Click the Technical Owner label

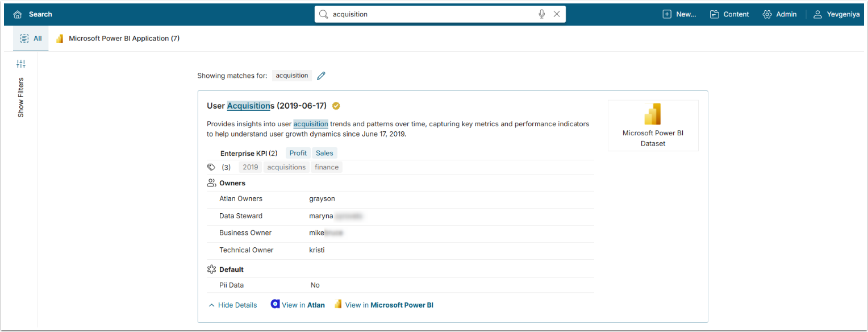click(247, 250)
